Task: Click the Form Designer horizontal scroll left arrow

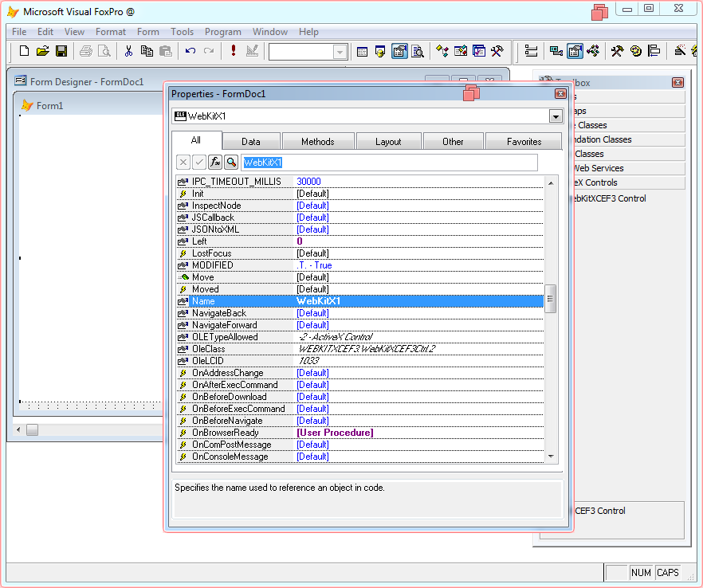Action: (18, 429)
